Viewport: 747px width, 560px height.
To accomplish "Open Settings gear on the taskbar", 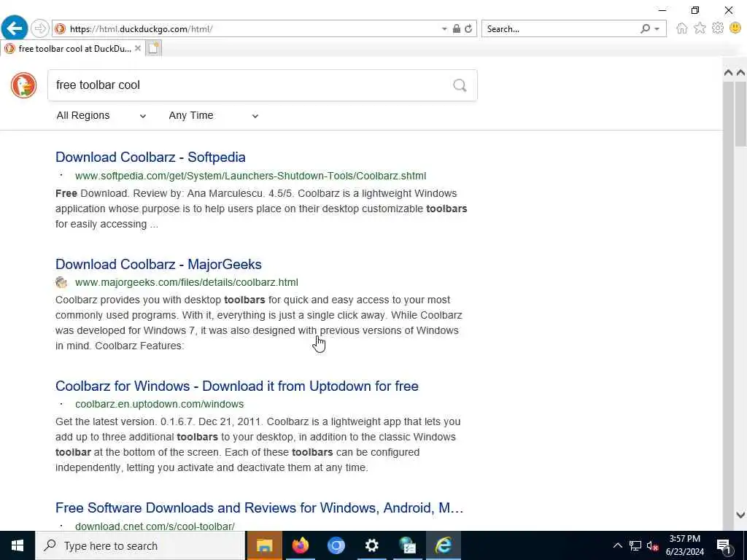I will 371,545.
